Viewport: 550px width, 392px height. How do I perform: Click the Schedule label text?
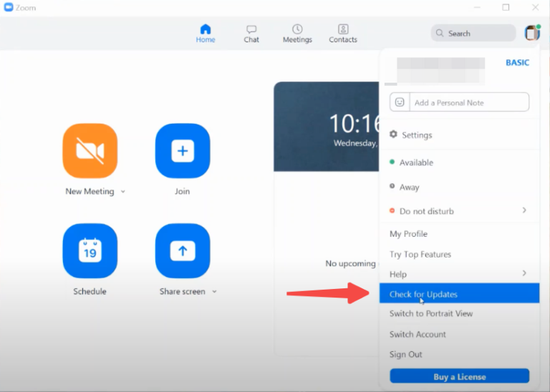90,291
